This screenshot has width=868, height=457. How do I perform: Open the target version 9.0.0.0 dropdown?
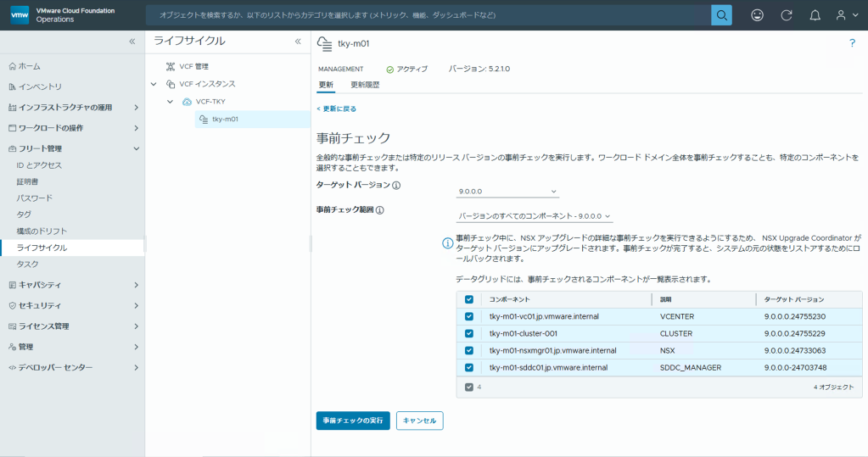[x=507, y=192]
